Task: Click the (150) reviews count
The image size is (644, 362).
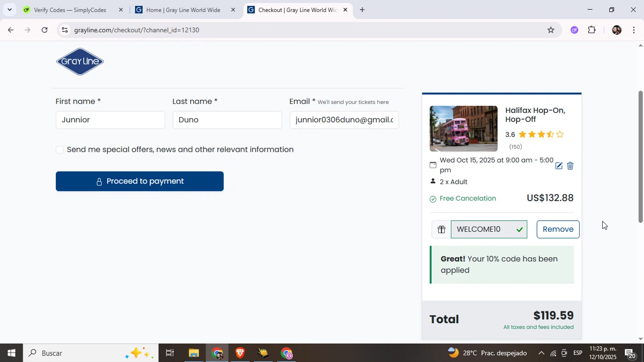Action: [515, 147]
